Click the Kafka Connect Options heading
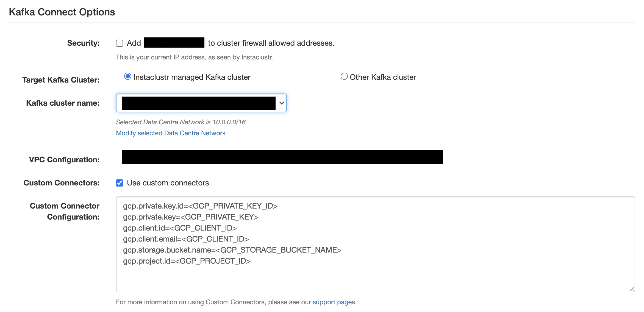644x312 pixels. tap(62, 12)
